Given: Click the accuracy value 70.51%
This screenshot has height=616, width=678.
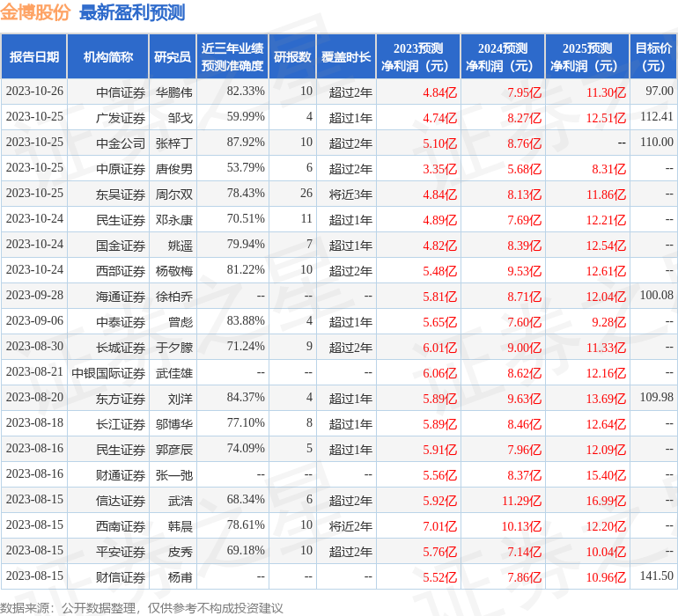Looking at the screenshot, I should pyautogui.click(x=246, y=219).
